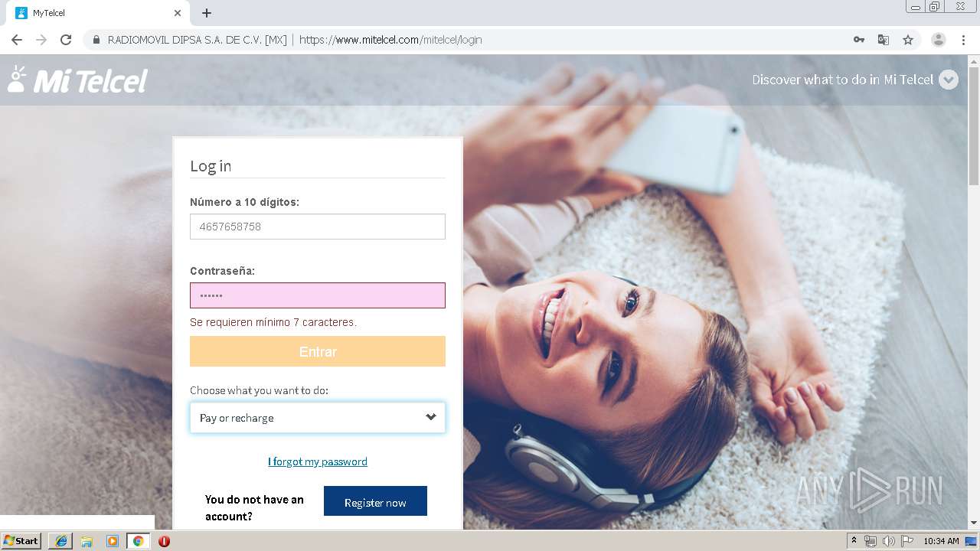Viewport: 980px width, 551px height.
Task: Show hidden system tray icons
Action: click(x=854, y=541)
